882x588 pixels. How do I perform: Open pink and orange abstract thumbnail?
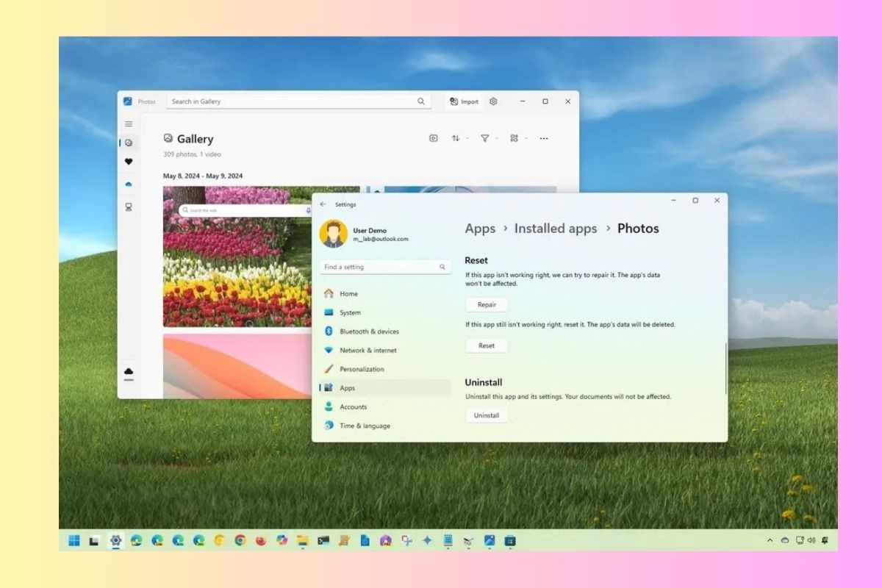tap(237, 366)
